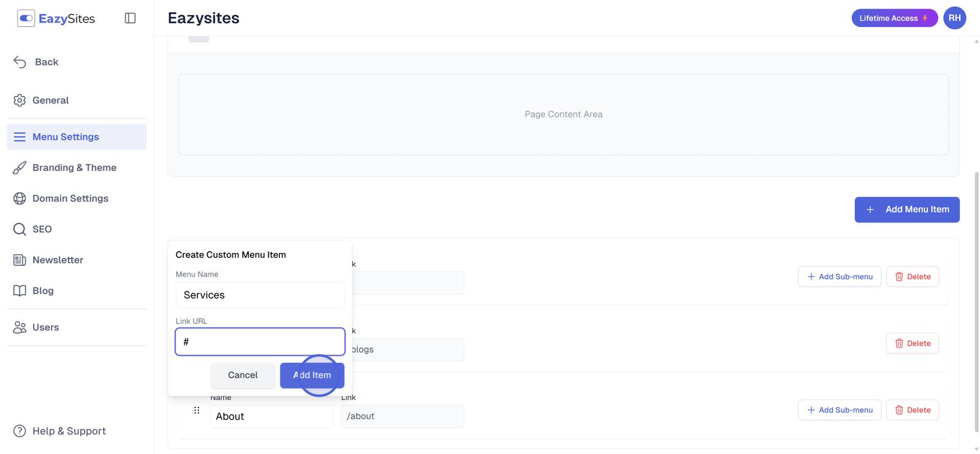Confirm with the Add Item button
This screenshot has width=980, height=454.
coord(312,376)
